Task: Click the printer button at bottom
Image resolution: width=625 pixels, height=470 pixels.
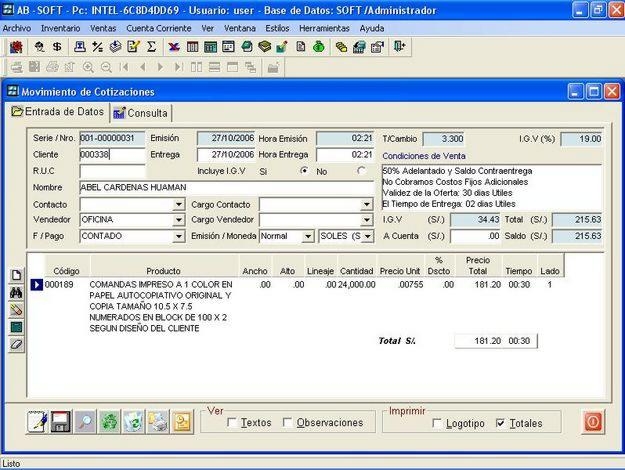Action: coord(158,422)
